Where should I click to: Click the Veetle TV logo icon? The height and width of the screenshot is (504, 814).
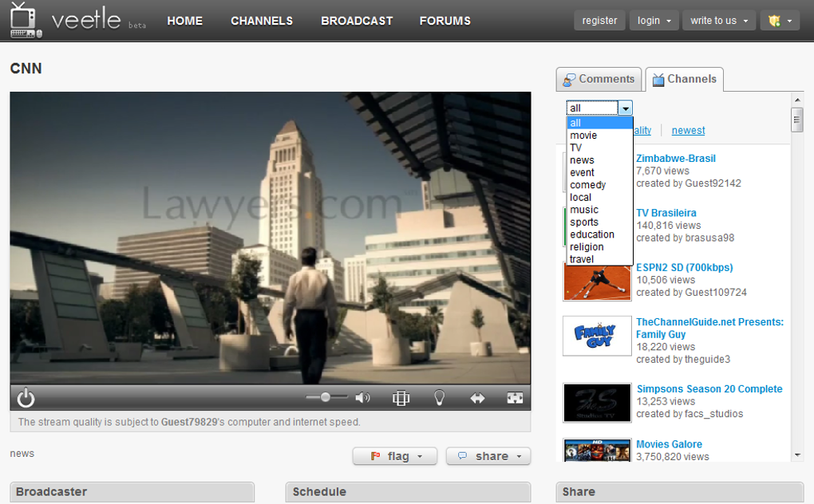point(26,20)
